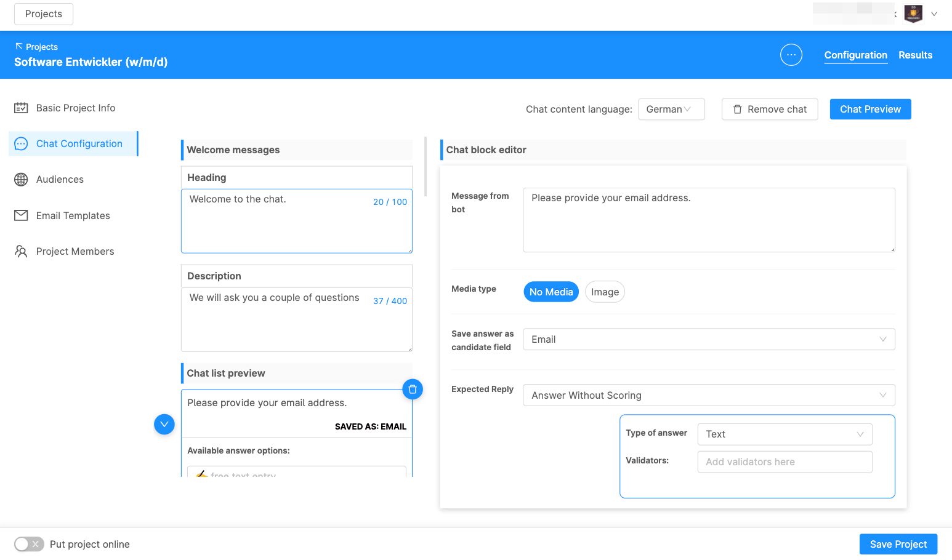Open Project Members section
Image resolution: width=952 pixels, height=560 pixels.
pos(75,251)
